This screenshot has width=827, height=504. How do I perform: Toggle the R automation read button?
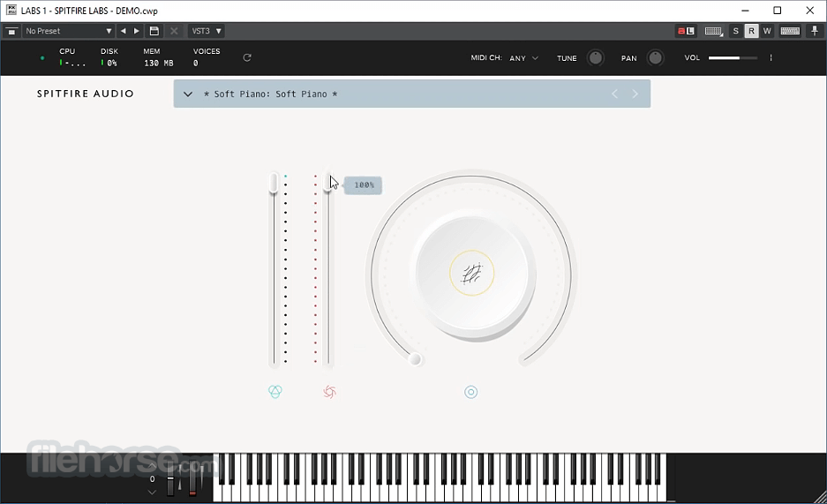[x=751, y=31]
